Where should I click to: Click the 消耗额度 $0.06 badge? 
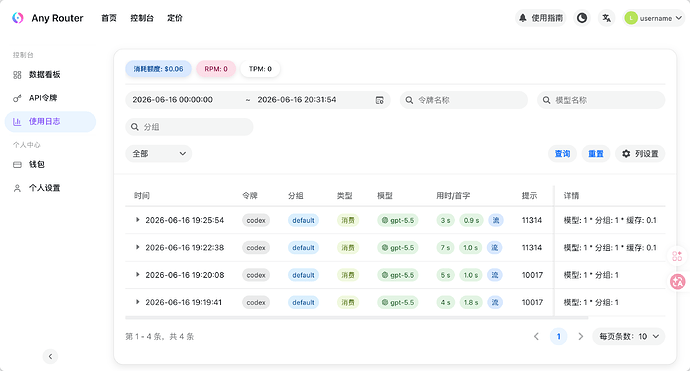point(158,69)
